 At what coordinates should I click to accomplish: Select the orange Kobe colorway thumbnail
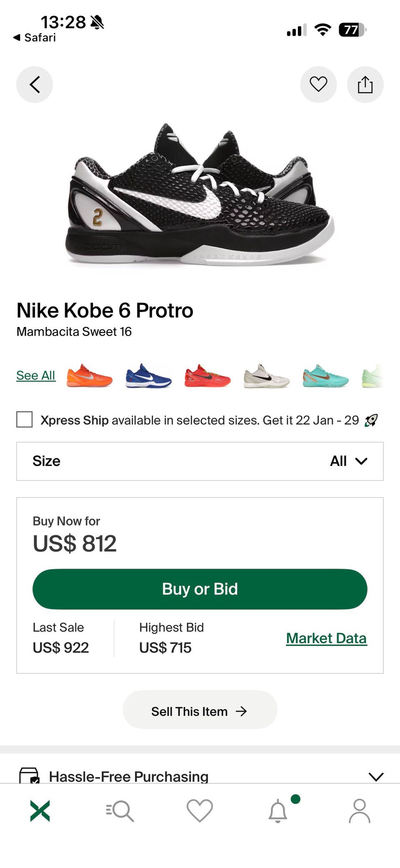(89, 376)
